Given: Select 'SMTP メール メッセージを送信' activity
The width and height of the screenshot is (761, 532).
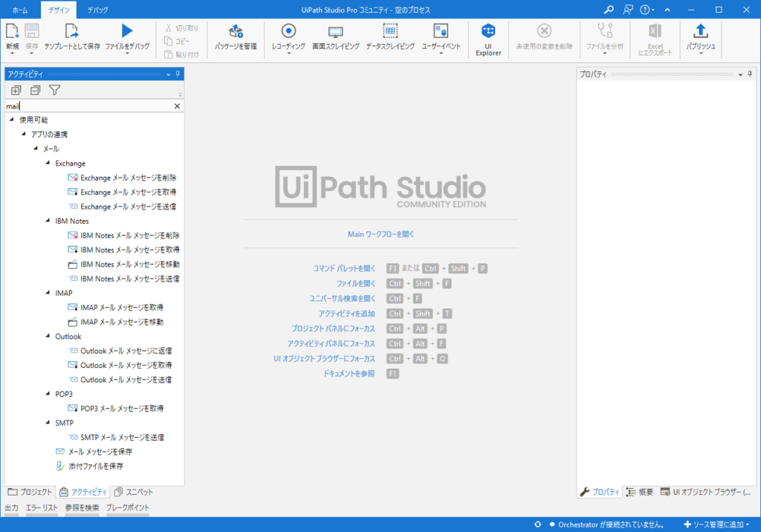Looking at the screenshot, I should (122, 438).
